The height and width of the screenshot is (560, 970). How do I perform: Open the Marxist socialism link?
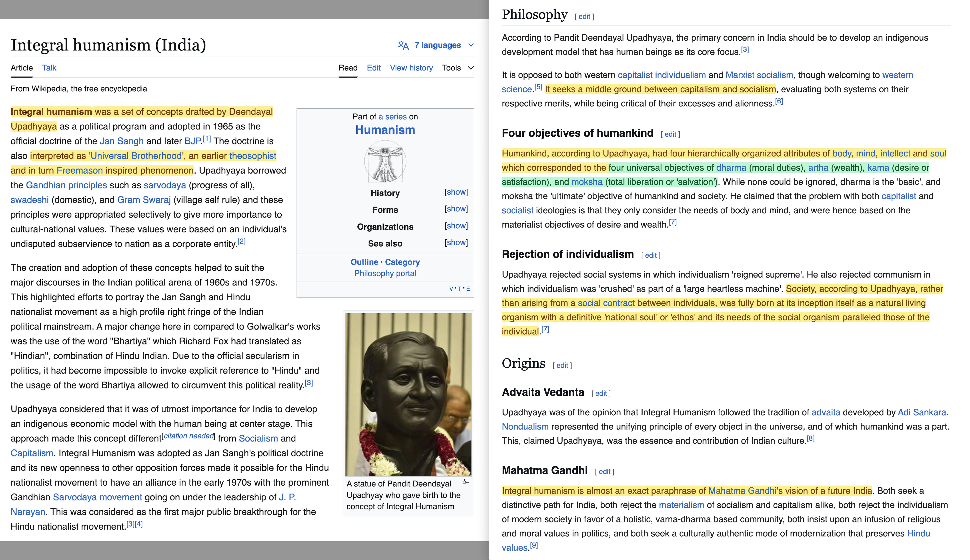(x=759, y=75)
